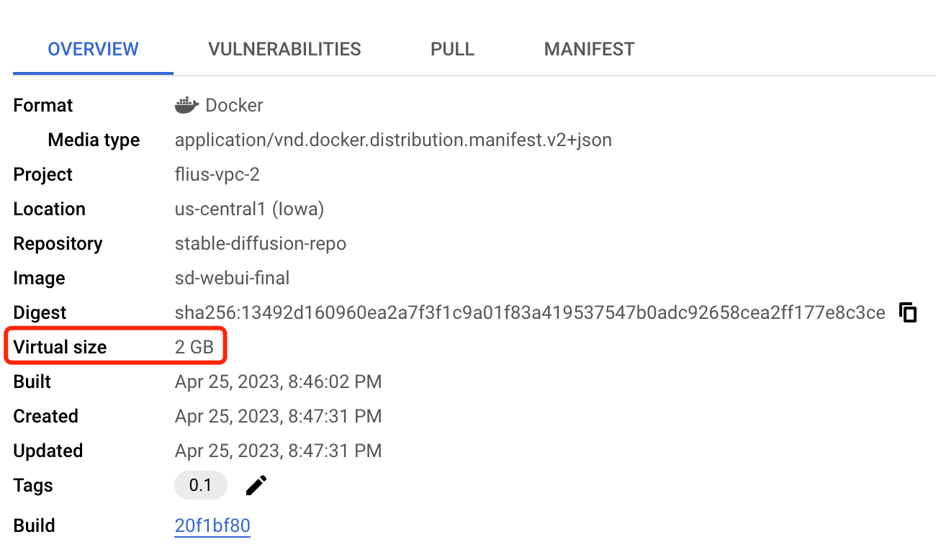Open the 20f1bf80 build link
Image resolution: width=936 pixels, height=560 pixels.
[212, 525]
